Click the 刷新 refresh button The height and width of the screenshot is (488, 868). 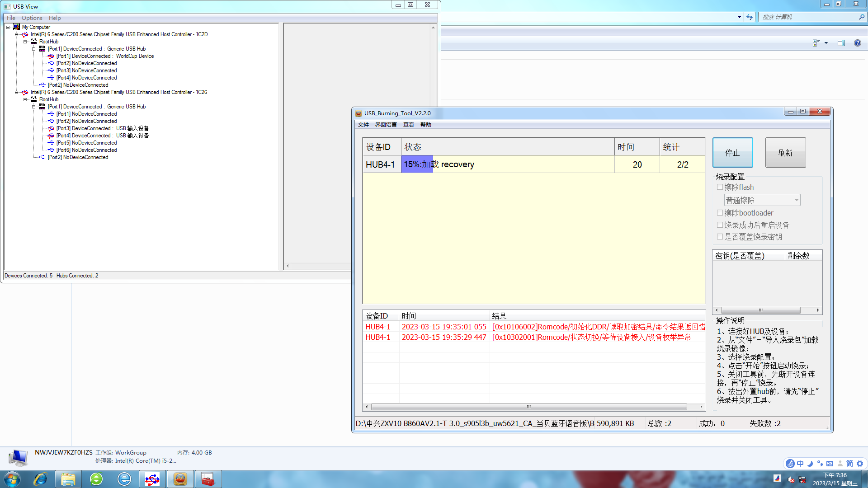coord(785,153)
